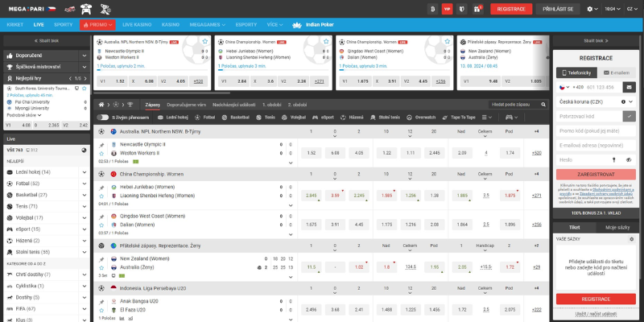Open the CZ language dropdown
644x322 pixels.
tap(631, 9)
